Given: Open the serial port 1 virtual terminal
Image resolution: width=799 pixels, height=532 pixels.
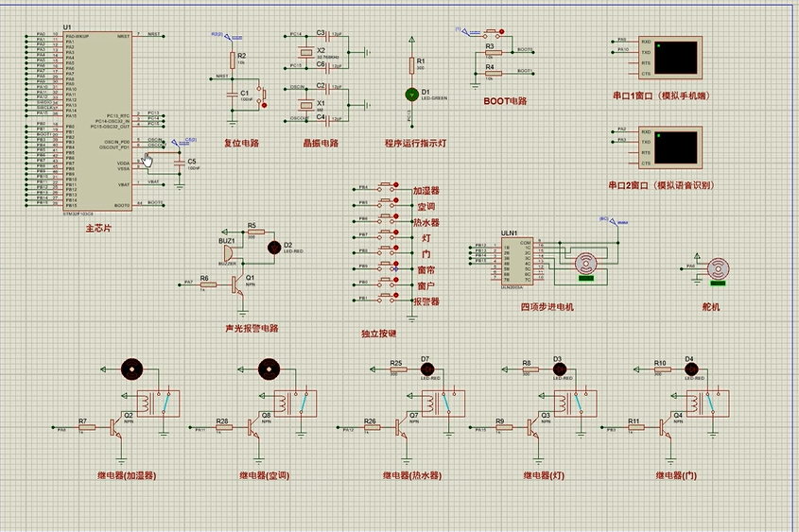Looking at the screenshot, I should coord(670,58).
